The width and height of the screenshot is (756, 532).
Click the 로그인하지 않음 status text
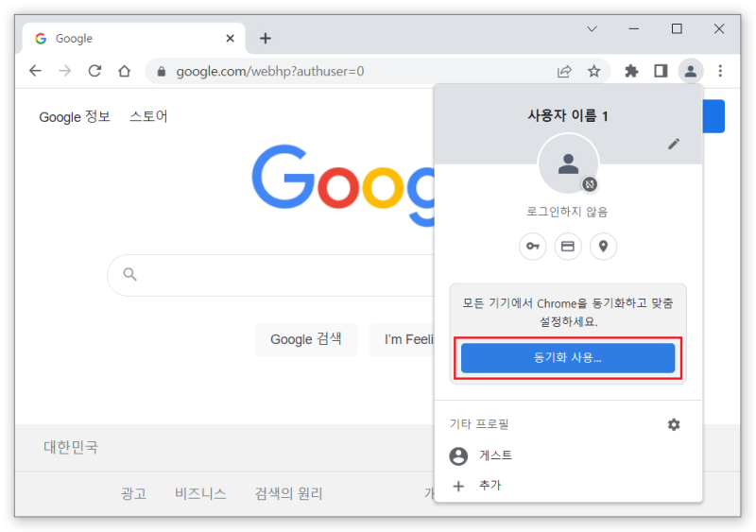click(567, 212)
